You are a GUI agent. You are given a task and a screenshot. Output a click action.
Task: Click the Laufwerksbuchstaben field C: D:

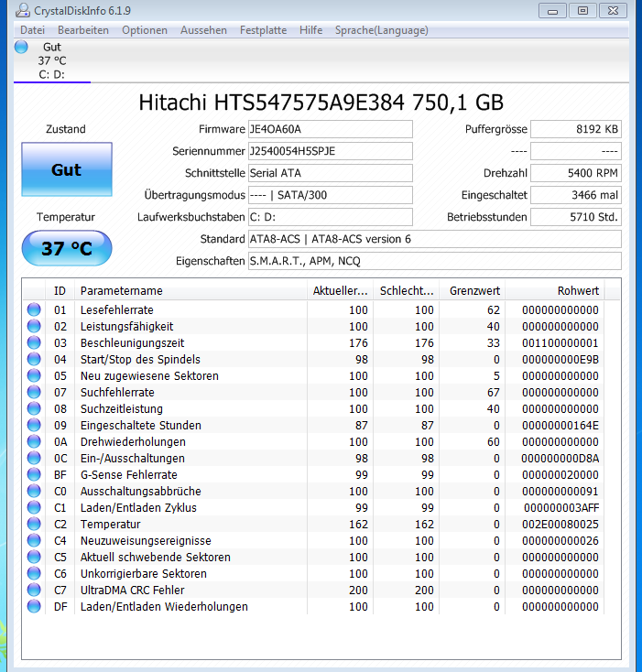(x=331, y=217)
